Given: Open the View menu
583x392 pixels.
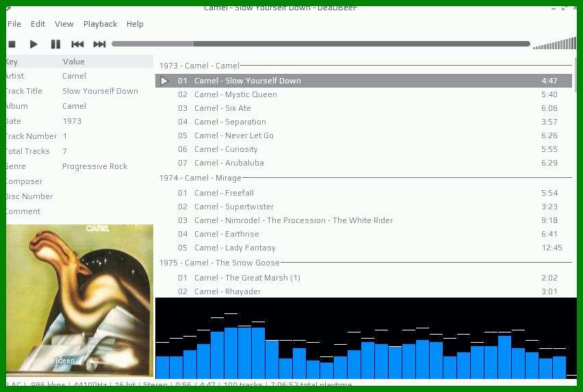Looking at the screenshot, I should click(x=64, y=24).
